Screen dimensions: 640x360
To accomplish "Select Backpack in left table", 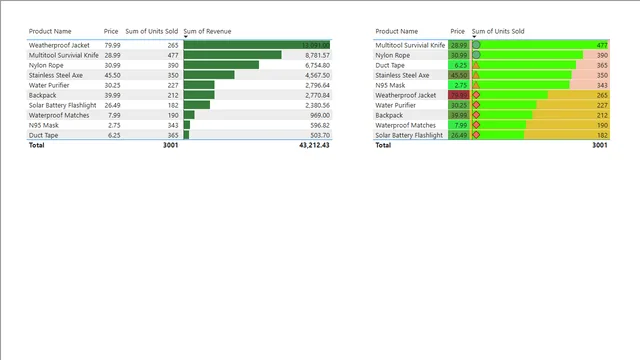I will (x=42, y=95).
